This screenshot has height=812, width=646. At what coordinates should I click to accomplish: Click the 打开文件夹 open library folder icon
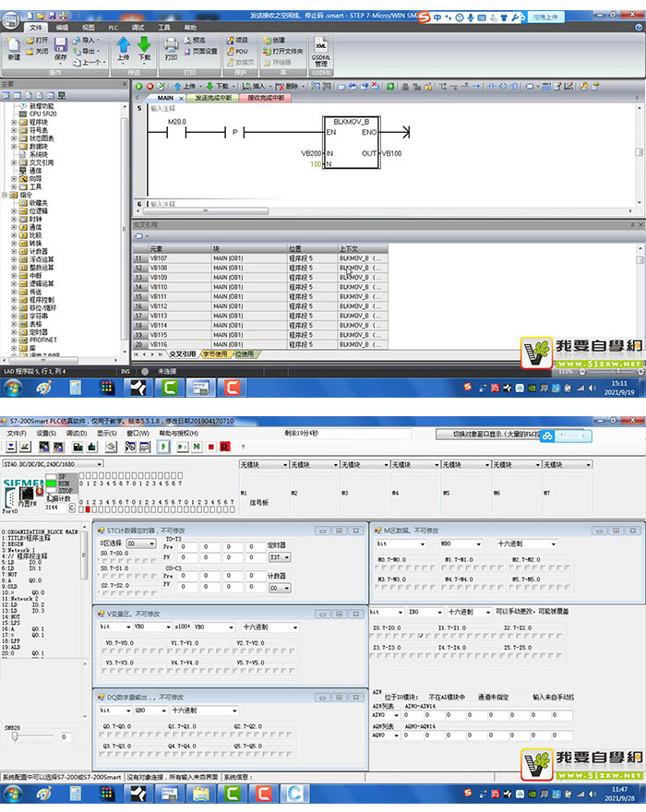(267, 52)
